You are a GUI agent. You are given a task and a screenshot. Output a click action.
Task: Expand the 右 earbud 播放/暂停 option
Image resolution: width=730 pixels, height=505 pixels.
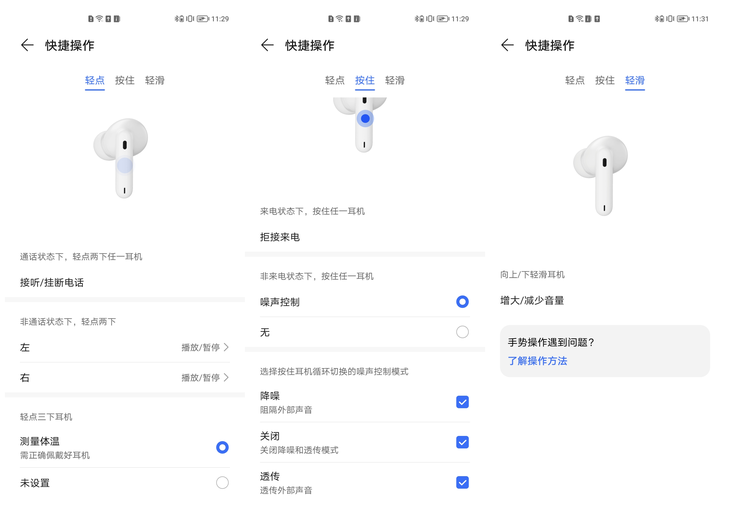pyautogui.click(x=205, y=378)
